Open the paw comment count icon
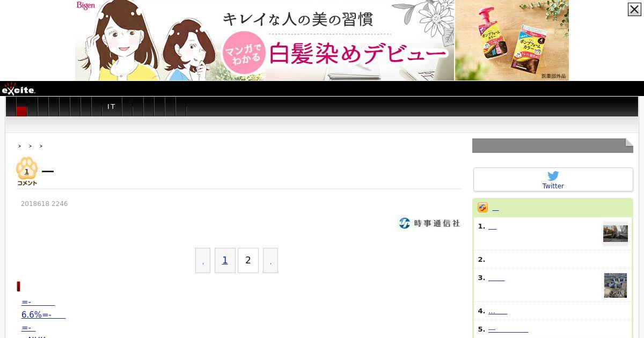 [27, 172]
